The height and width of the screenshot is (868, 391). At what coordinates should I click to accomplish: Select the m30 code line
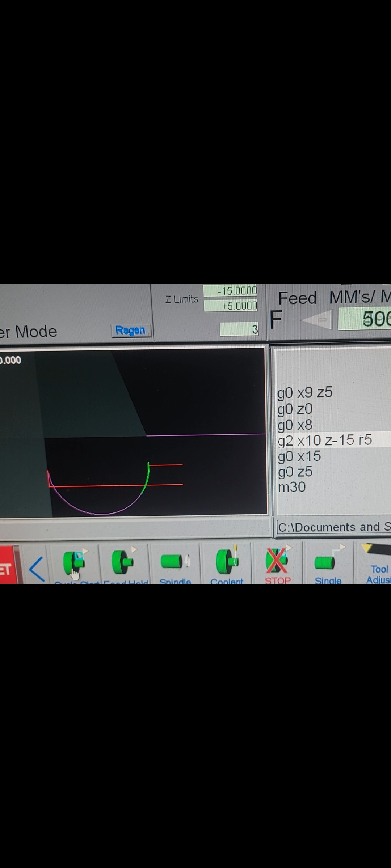(292, 487)
